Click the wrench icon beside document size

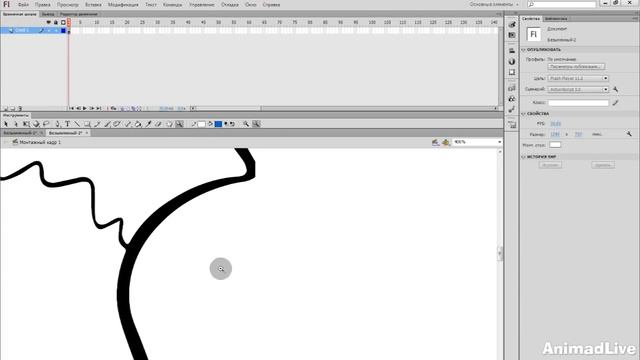pyautogui.click(x=629, y=134)
